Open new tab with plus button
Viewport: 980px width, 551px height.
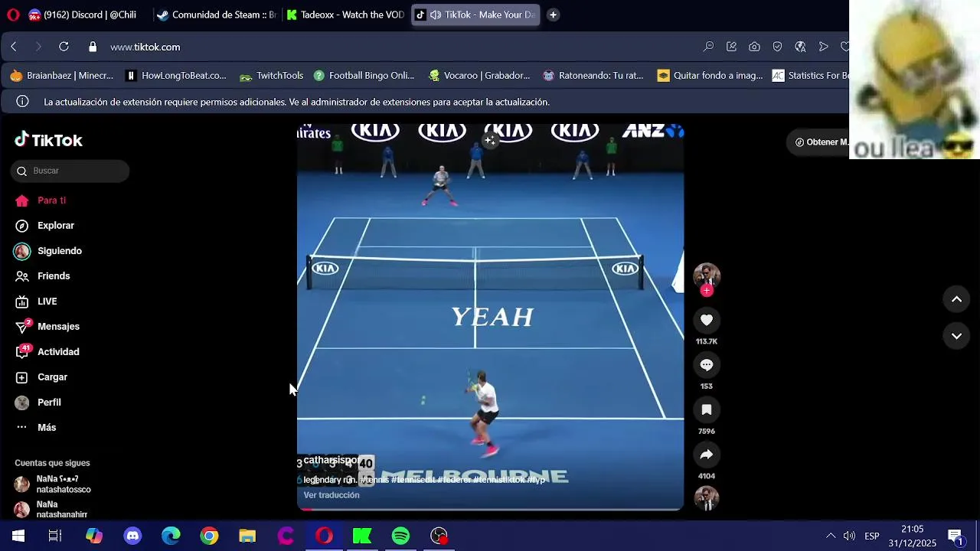(553, 15)
